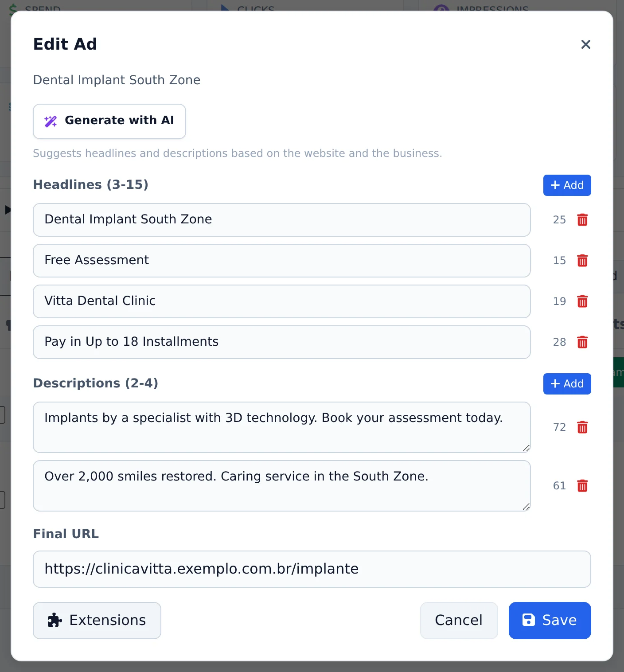
Task: Delete 'Pay in Up to 18 Installments' headline
Action: coord(582,342)
